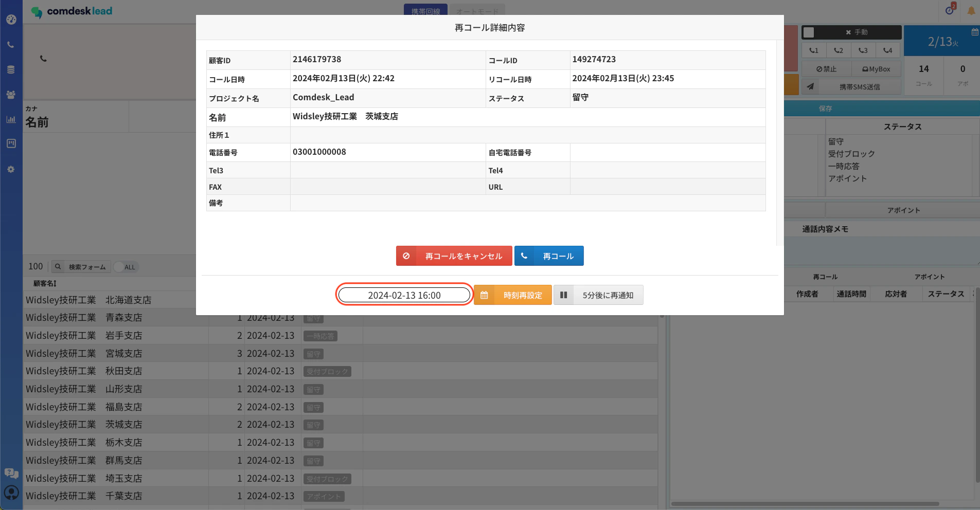The height and width of the screenshot is (510, 980).
Task: Dial using phone line 1 button
Action: pos(814,50)
